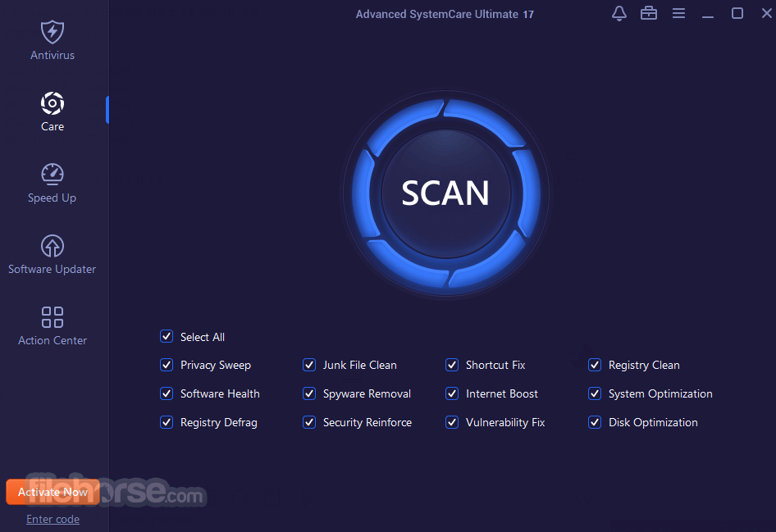776x532 pixels.
Task: Click the Spyware Removal label text
Action: pyautogui.click(x=367, y=394)
